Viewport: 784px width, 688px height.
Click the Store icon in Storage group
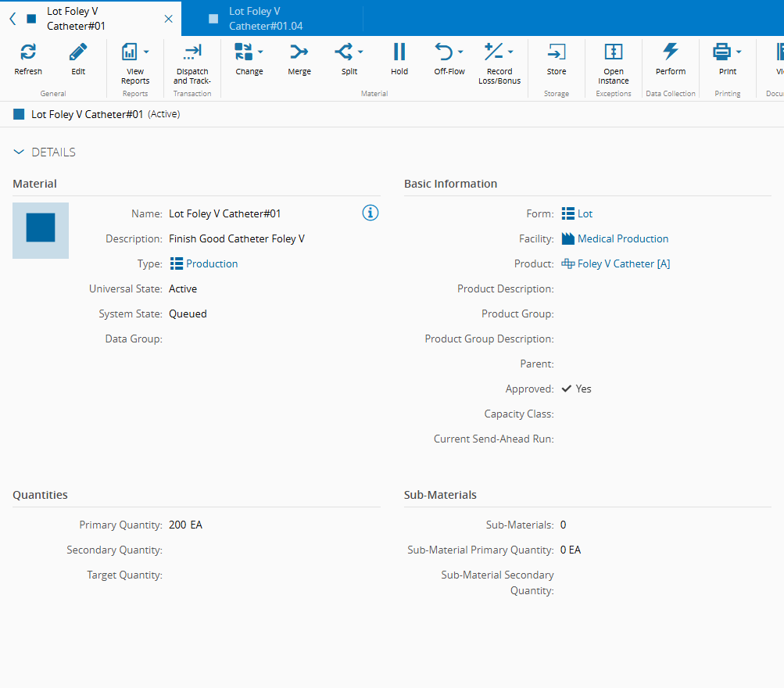coord(557,52)
